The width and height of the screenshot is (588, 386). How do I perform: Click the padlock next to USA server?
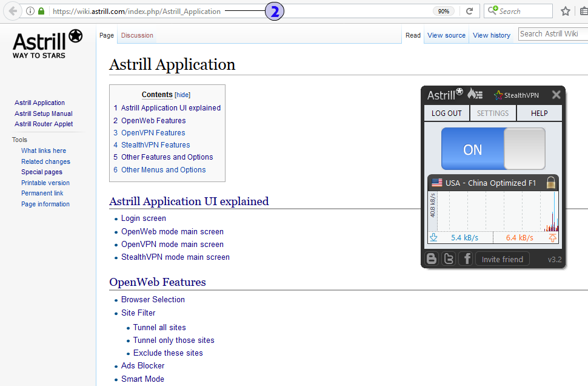tap(551, 183)
